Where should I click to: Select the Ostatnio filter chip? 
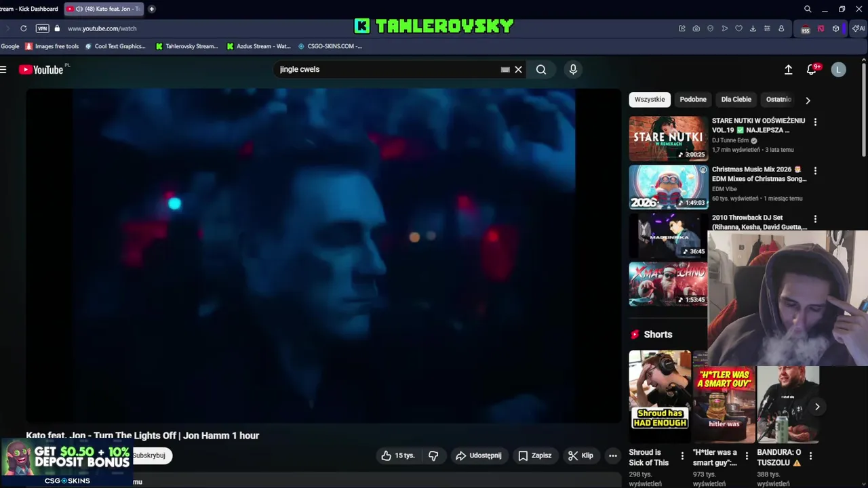click(x=778, y=99)
